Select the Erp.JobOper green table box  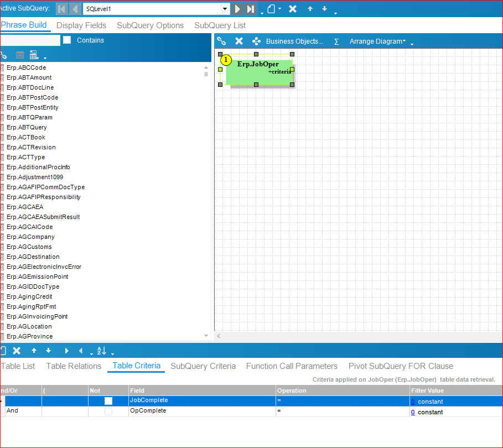(258, 75)
